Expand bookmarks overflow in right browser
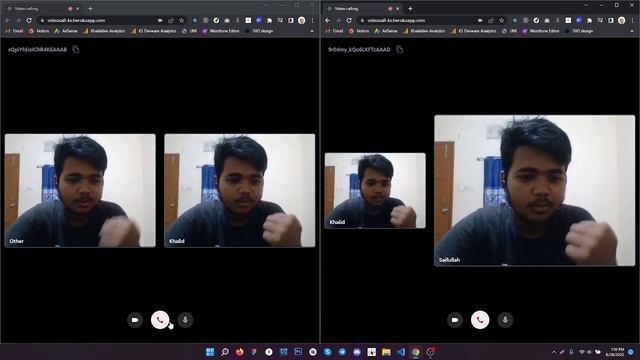 (632, 31)
